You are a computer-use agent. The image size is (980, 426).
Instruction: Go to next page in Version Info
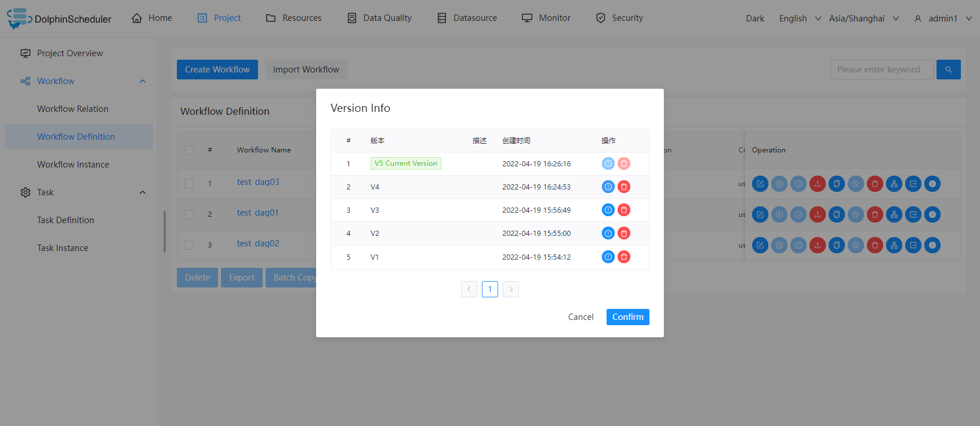point(511,289)
